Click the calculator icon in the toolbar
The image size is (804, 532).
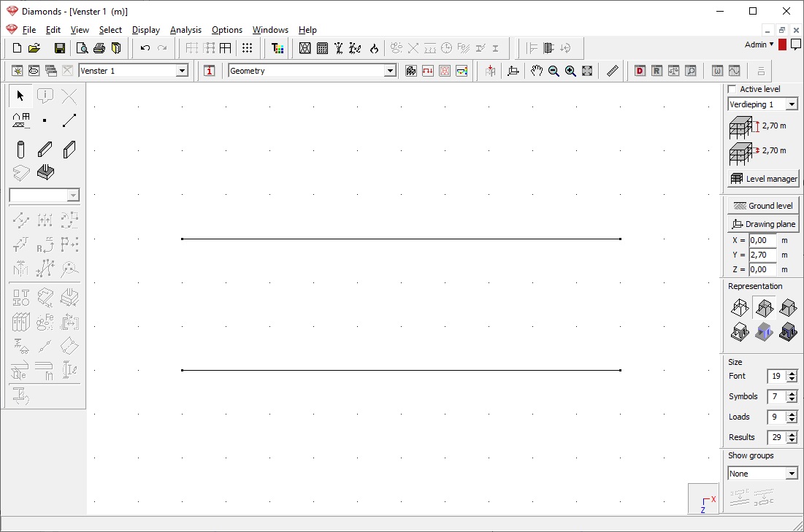[x=322, y=48]
